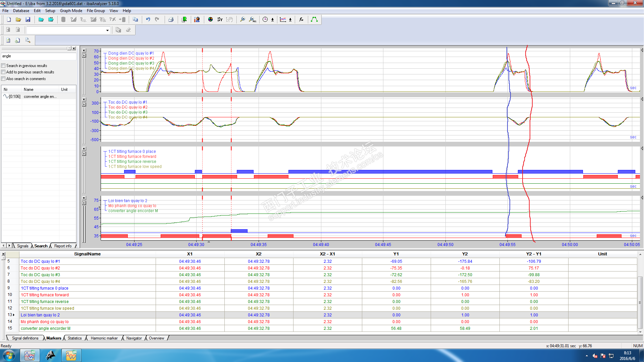
Task: Enable Search in previous results checkbox
Action: (x=3, y=66)
